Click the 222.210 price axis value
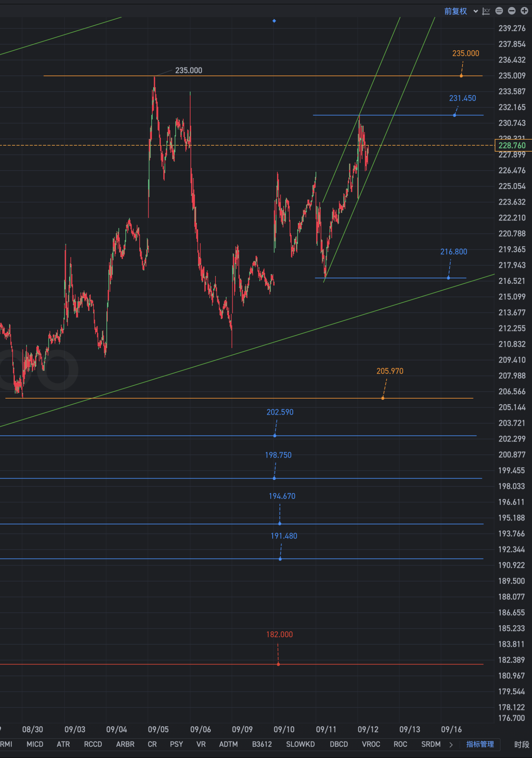Viewport: 532px width, 758px height. [x=512, y=218]
